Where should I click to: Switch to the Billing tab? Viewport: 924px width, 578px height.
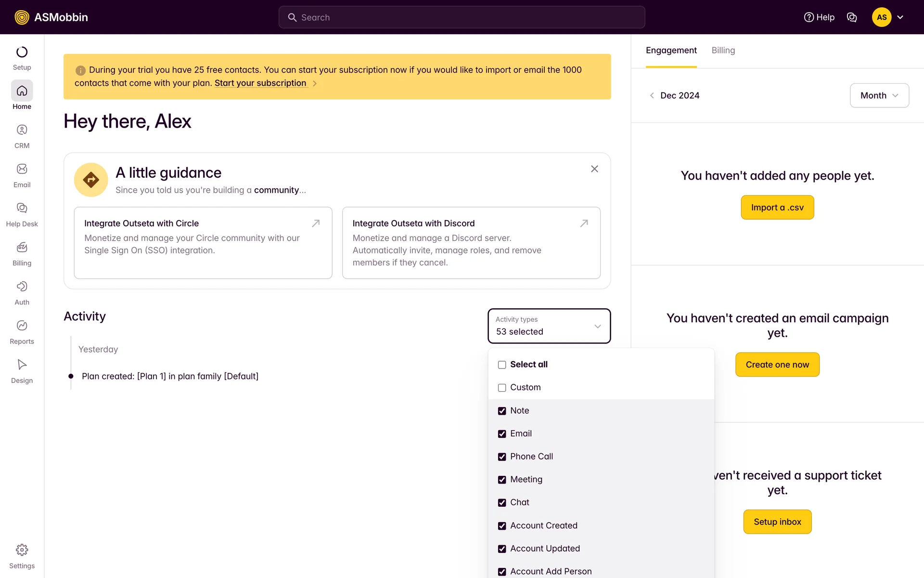(x=723, y=51)
